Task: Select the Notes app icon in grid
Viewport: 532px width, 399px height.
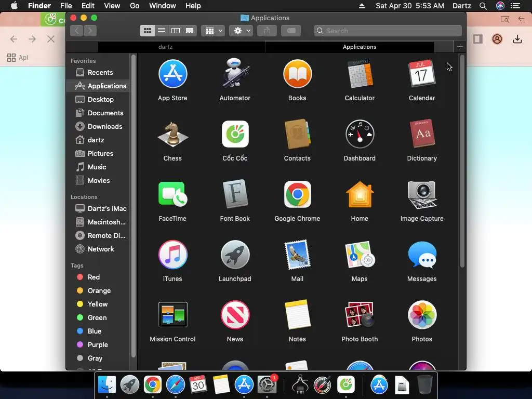Action: 297,314
